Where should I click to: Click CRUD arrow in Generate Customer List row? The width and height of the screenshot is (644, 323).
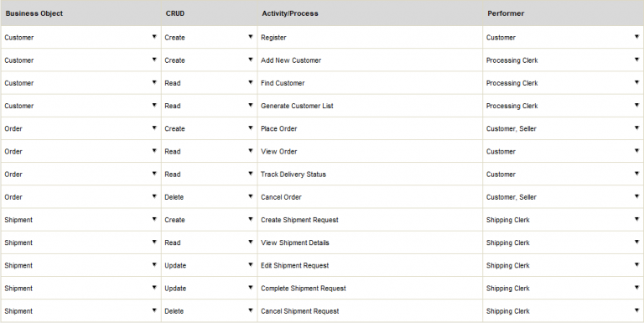point(250,106)
